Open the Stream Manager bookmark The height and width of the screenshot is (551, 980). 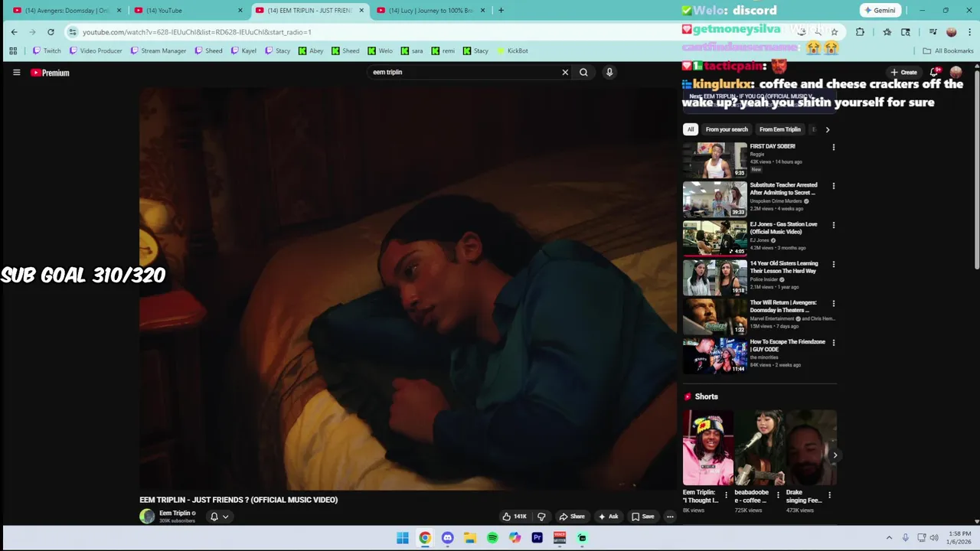(158, 51)
